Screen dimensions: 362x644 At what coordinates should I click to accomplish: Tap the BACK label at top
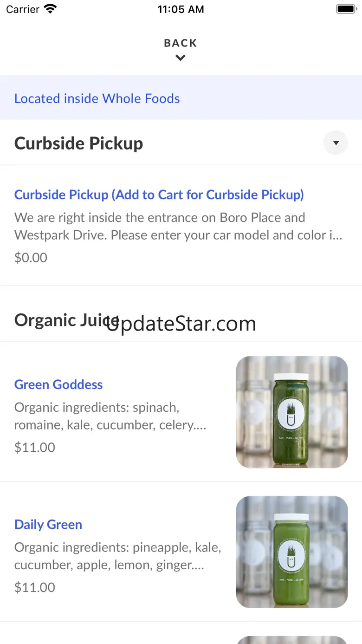tap(181, 43)
